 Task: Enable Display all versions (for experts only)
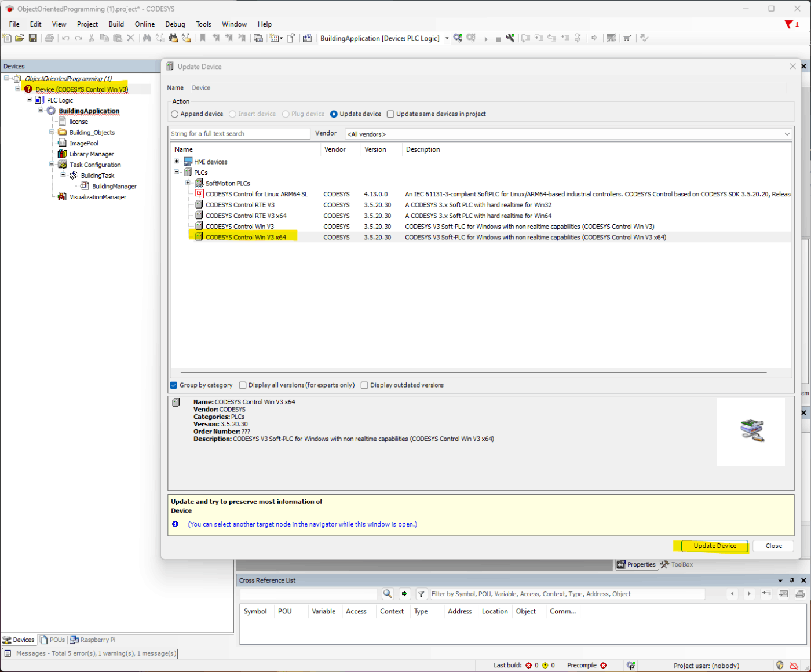pos(243,385)
